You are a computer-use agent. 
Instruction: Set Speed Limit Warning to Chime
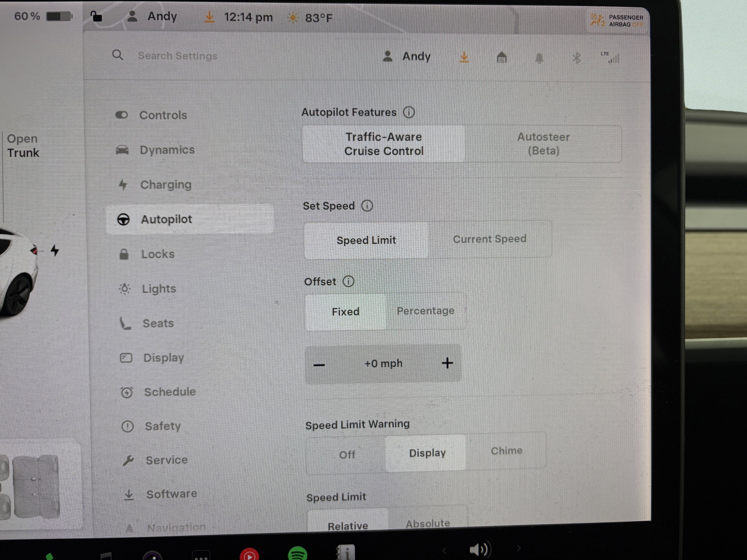[x=506, y=451]
